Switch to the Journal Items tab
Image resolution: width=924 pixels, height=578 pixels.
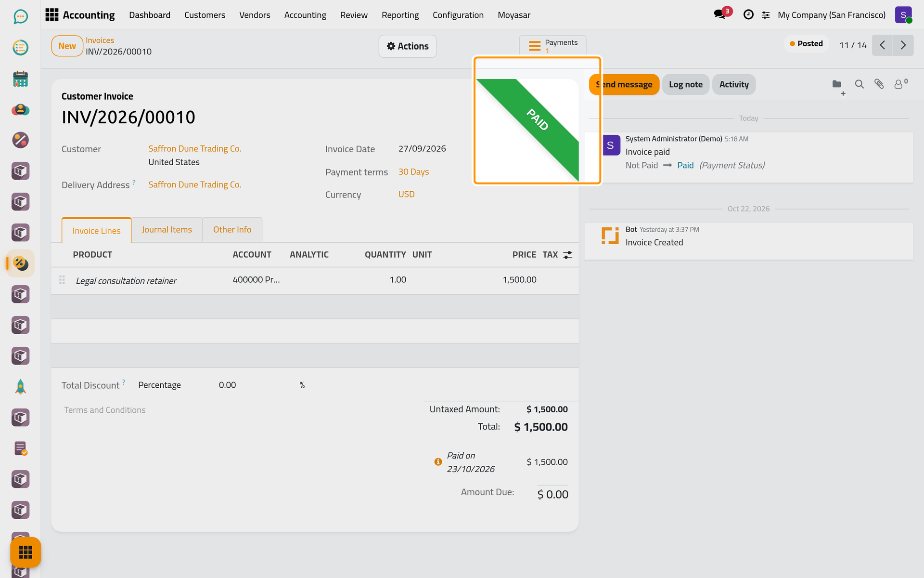(167, 230)
